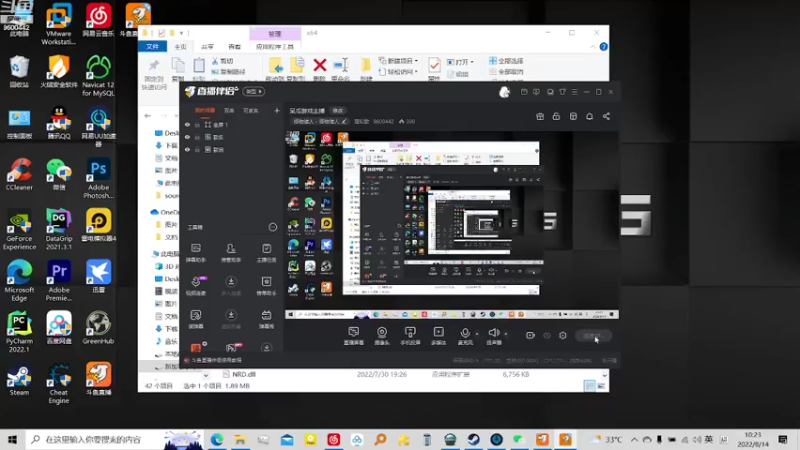The image size is (800, 450).
Task: Open the user avatar in title bar
Action: point(504,92)
